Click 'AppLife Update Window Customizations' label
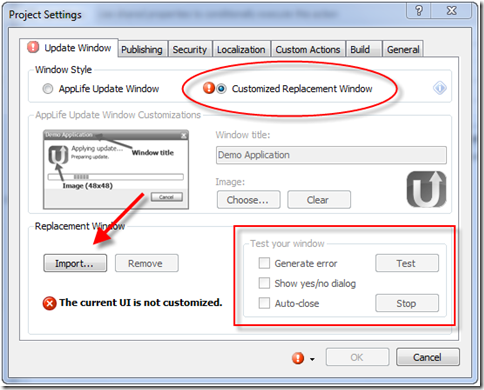Screen dimensions: 484x390 118,115
